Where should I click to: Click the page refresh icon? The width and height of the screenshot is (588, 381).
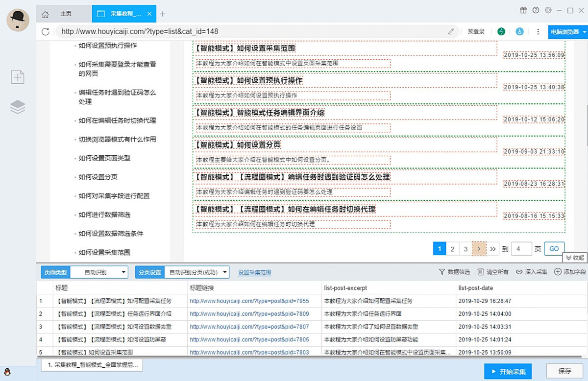pos(46,32)
